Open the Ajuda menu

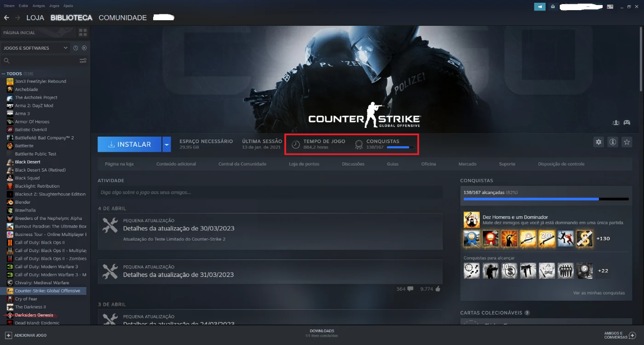68,6
